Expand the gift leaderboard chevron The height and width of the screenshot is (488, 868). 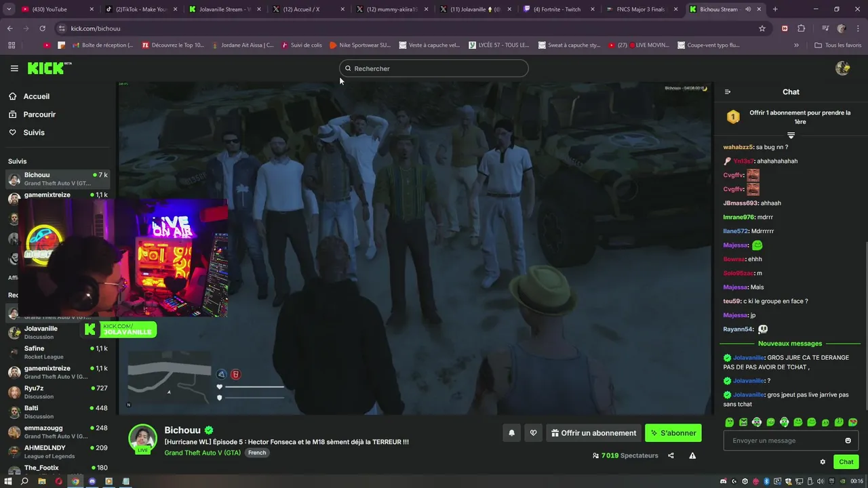pyautogui.click(x=791, y=136)
